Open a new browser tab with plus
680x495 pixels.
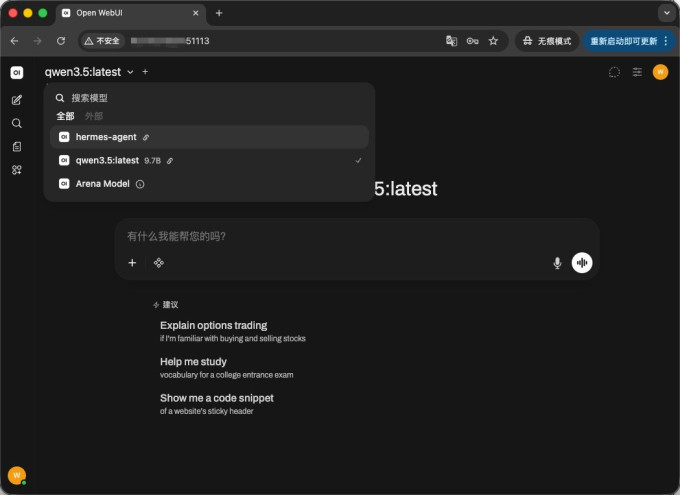219,13
